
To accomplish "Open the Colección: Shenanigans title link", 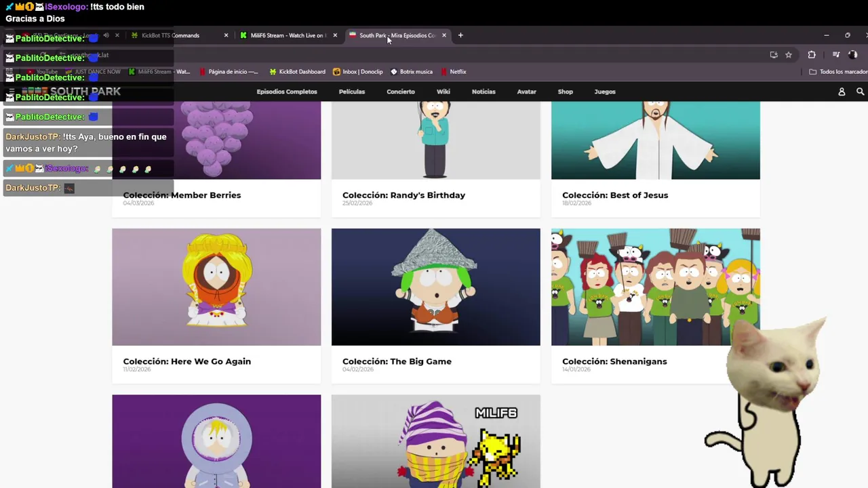I will tap(614, 361).
